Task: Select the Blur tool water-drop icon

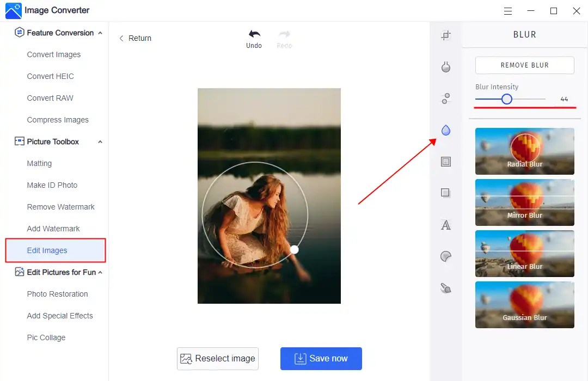Action: (x=446, y=130)
